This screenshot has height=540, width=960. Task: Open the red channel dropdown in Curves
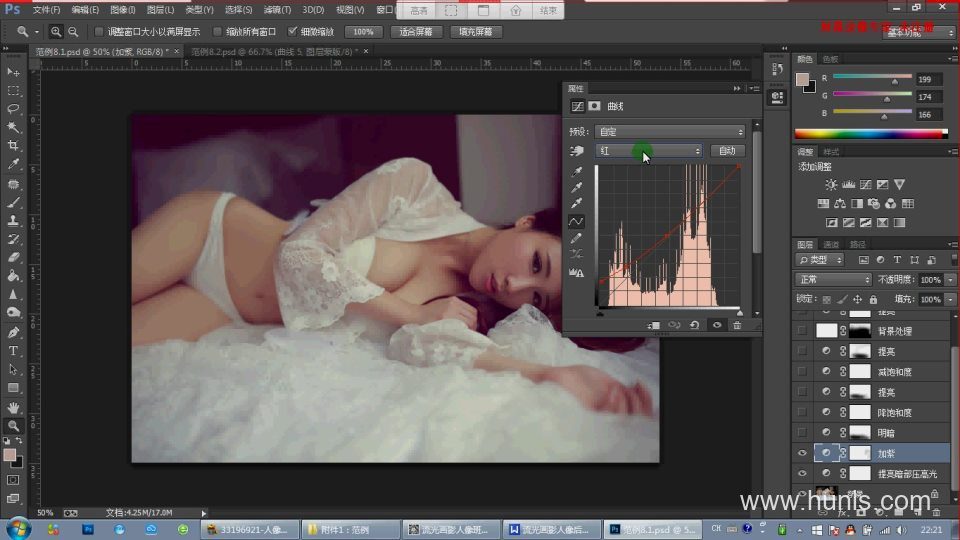coord(648,151)
